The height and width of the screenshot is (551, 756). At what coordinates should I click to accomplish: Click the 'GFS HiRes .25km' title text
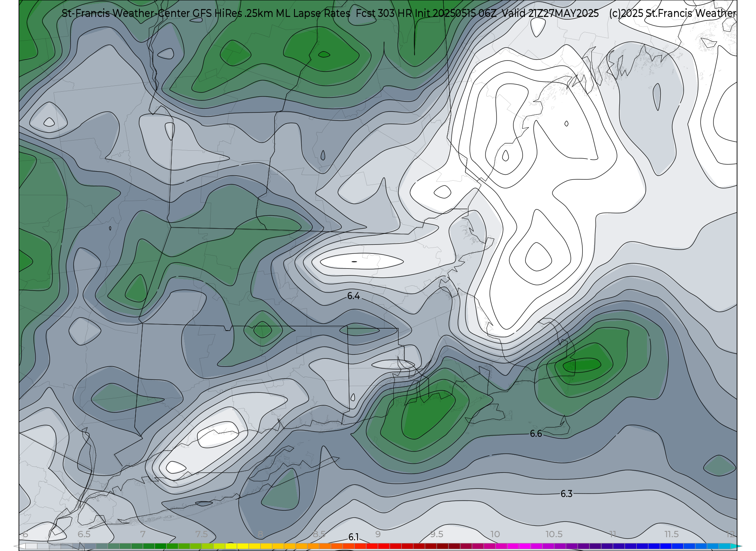point(233,13)
